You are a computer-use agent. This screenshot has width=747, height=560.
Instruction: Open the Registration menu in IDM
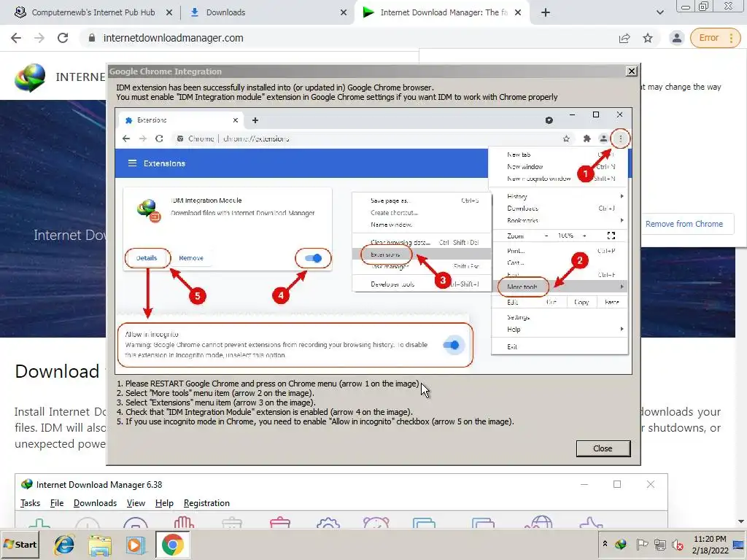206,503
